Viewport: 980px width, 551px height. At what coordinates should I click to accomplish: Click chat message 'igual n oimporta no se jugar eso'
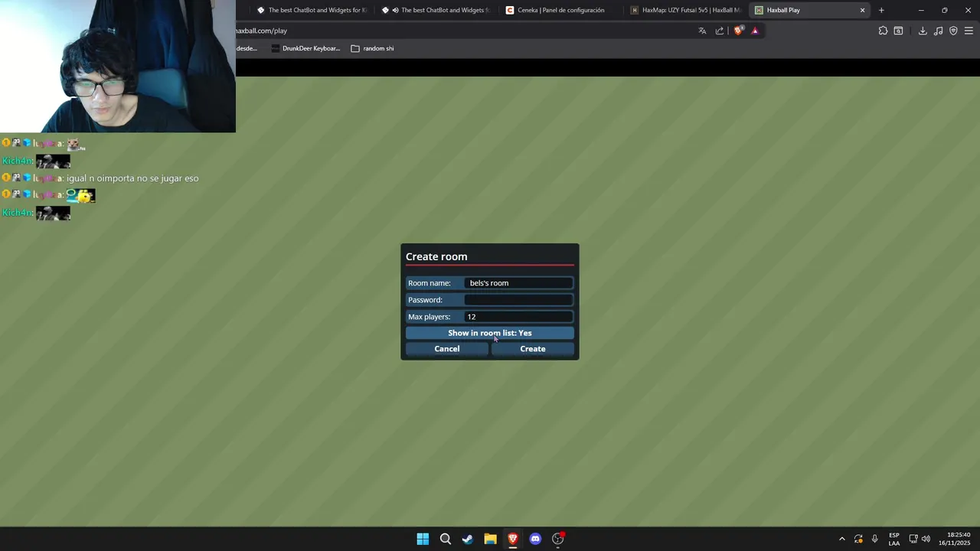(132, 178)
